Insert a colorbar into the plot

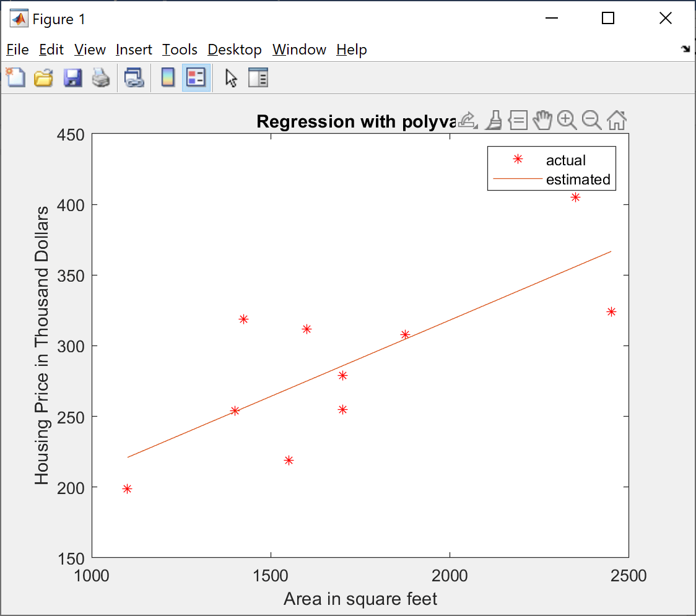click(x=168, y=77)
